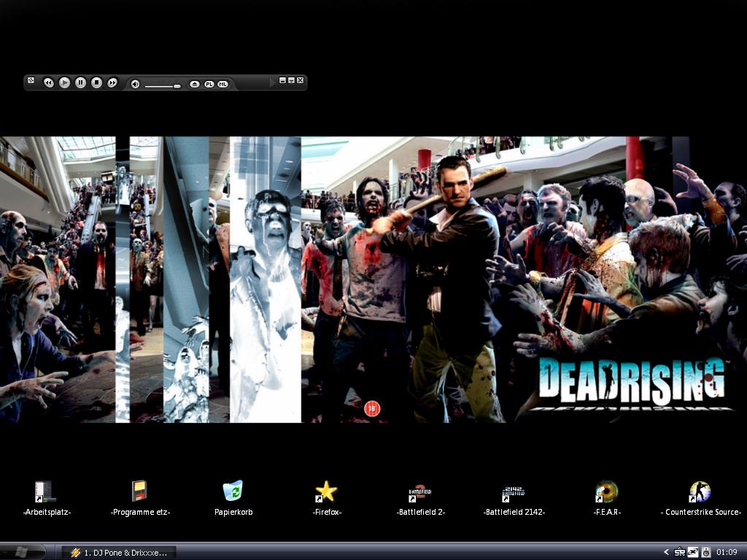This screenshot has width=747, height=560.
Task: Open a file with the eject button
Action: (x=194, y=85)
